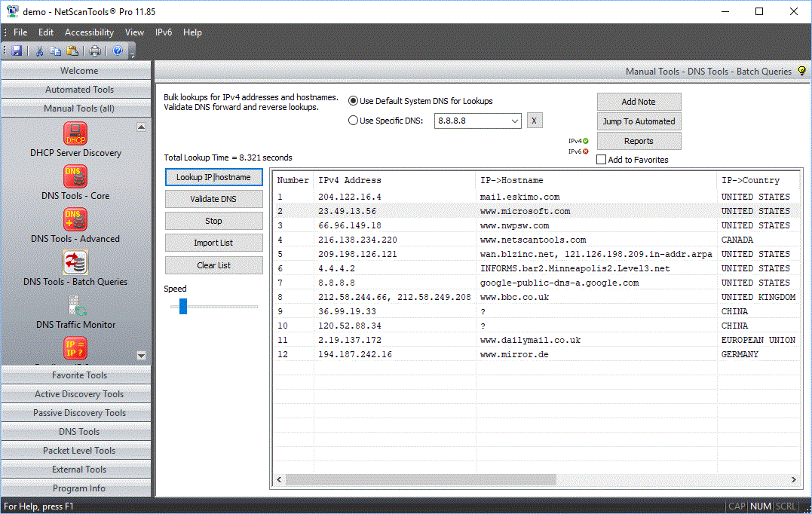Open the DNS Tools - Core icon
Image resolution: width=812 pixels, height=514 pixels.
(x=75, y=176)
